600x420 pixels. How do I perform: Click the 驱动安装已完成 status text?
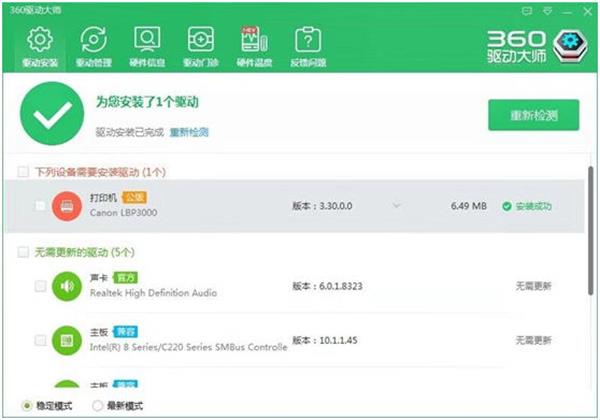click(x=130, y=132)
